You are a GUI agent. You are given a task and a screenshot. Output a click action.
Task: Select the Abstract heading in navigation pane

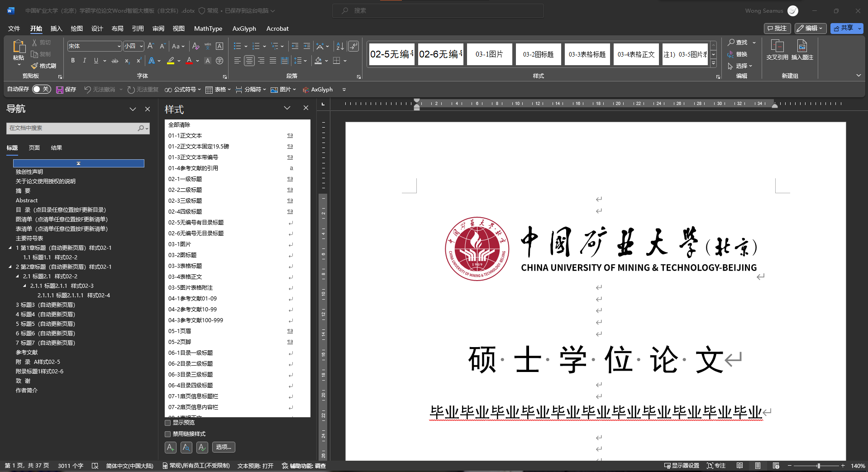(27, 200)
